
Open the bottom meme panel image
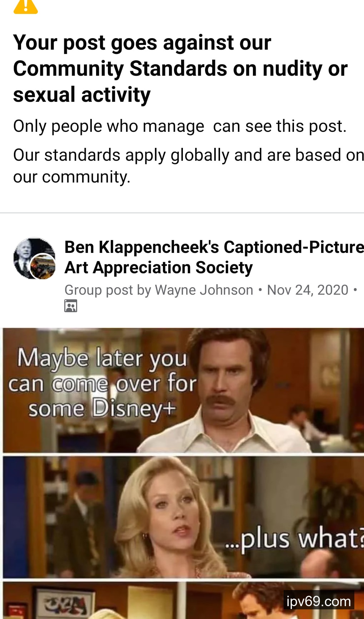coord(183,600)
